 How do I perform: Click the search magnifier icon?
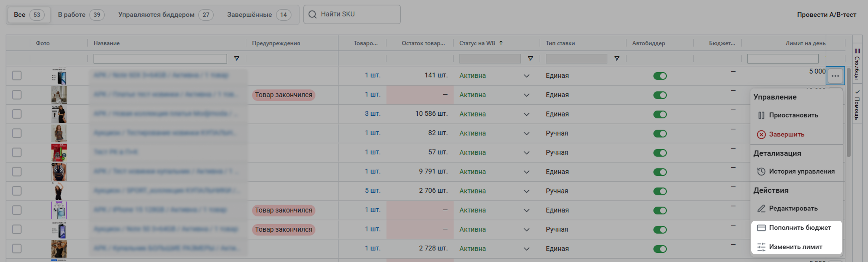(x=312, y=14)
